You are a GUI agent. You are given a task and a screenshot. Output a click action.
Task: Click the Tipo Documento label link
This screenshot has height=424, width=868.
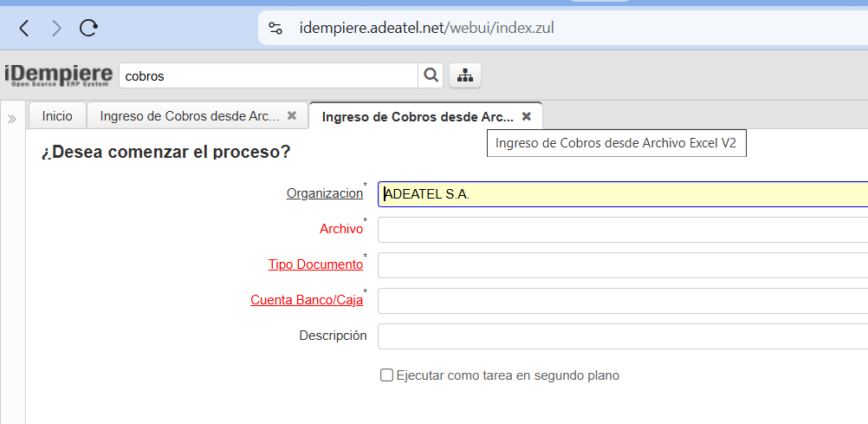pyautogui.click(x=315, y=264)
